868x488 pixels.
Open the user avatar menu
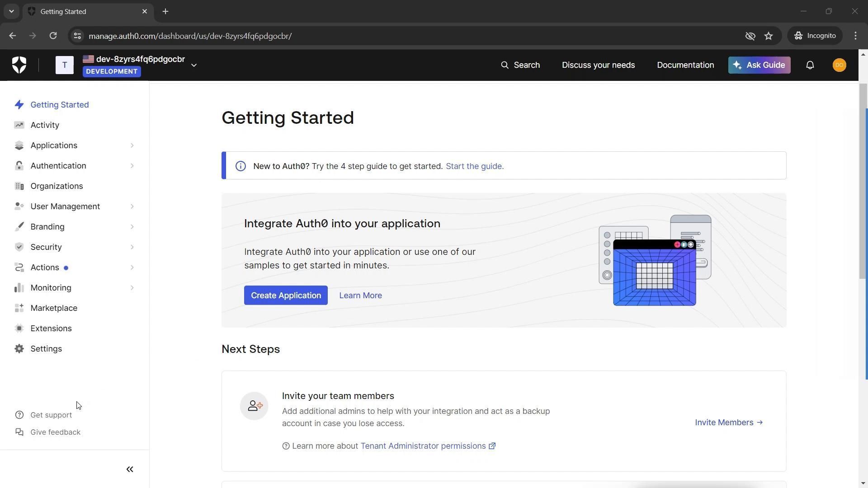839,65
